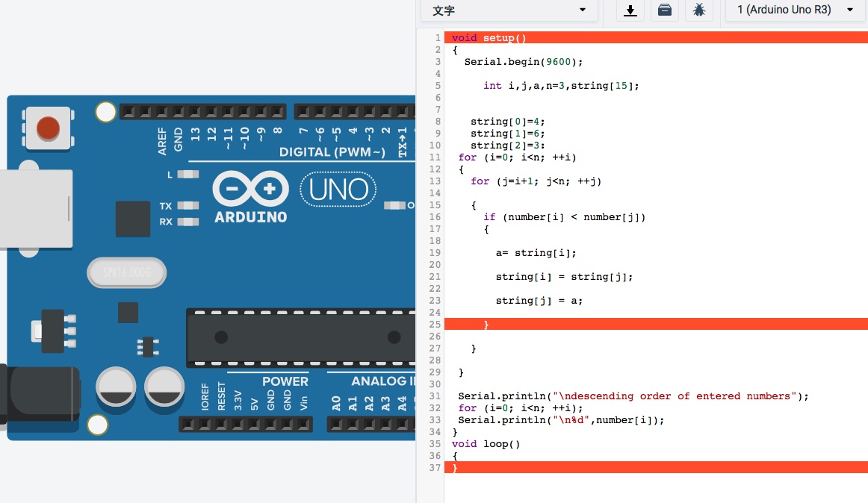Click the 'string[2]=3:' line

[508, 146]
